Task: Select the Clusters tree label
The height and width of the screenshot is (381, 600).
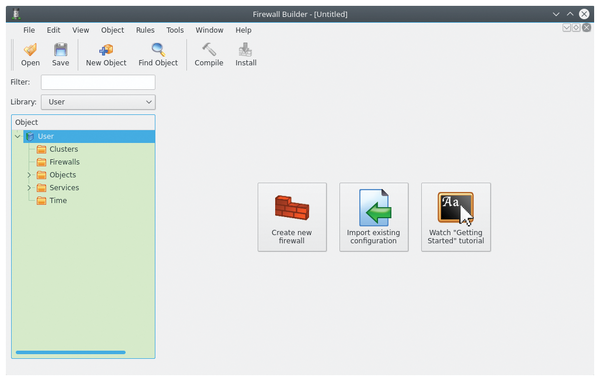Action: coord(64,149)
